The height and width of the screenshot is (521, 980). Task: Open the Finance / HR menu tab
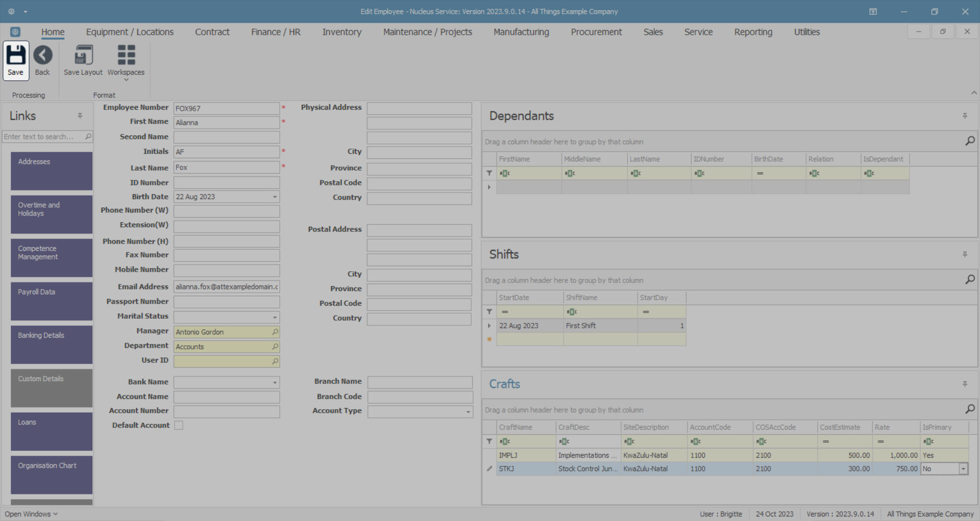tap(276, 32)
